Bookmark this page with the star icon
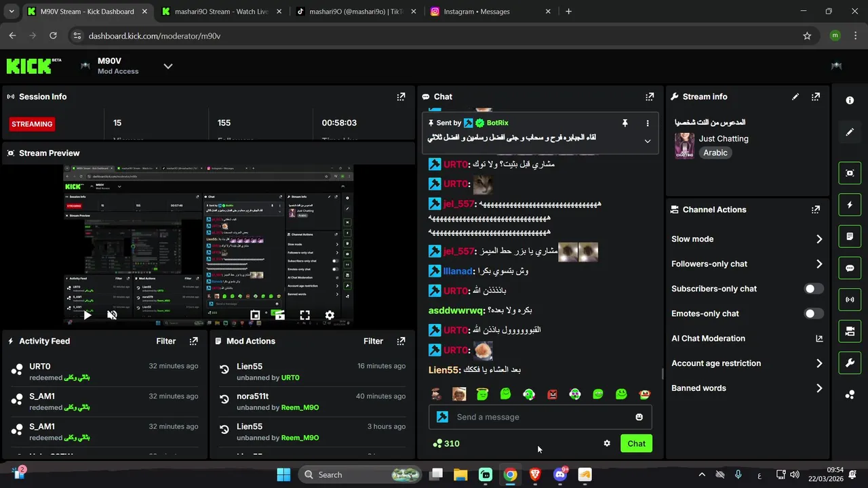The width and height of the screenshot is (868, 488). pos(807,36)
